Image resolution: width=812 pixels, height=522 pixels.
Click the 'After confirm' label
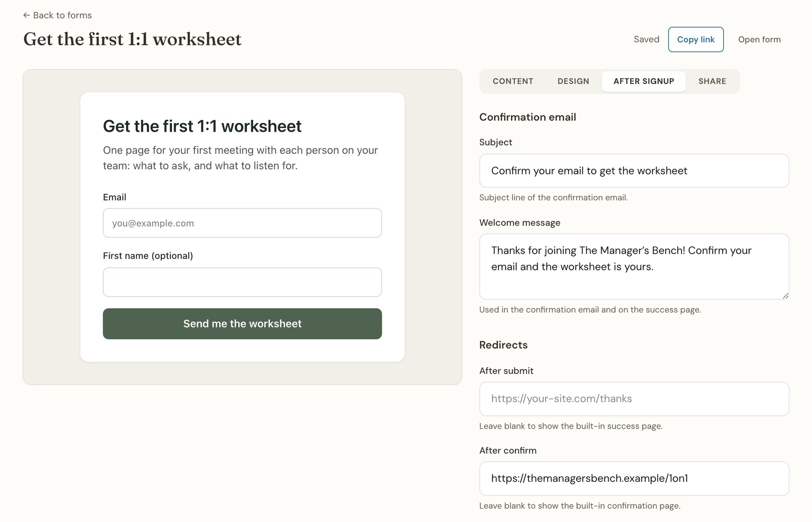click(x=508, y=450)
